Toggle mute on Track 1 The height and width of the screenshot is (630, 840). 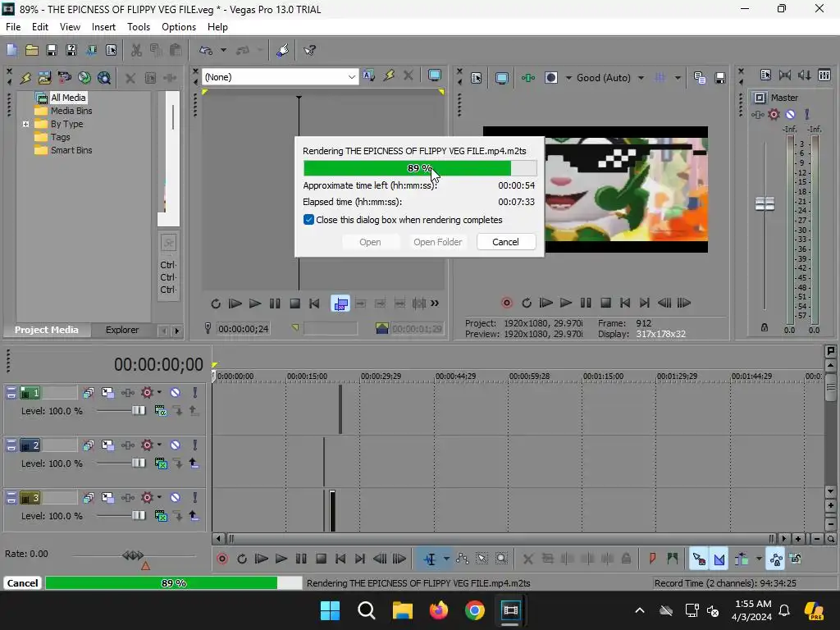tap(175, 393)
